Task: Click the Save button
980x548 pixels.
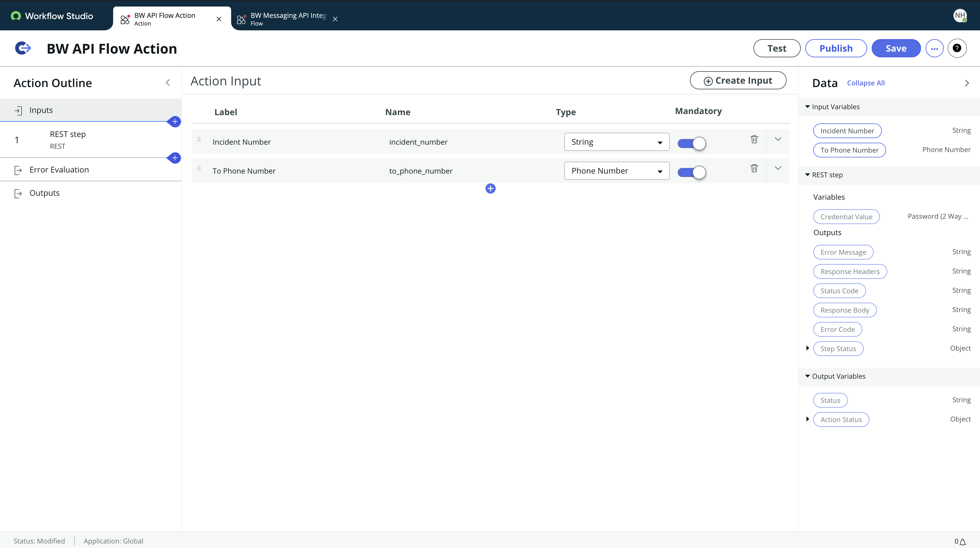Action: 896,48
